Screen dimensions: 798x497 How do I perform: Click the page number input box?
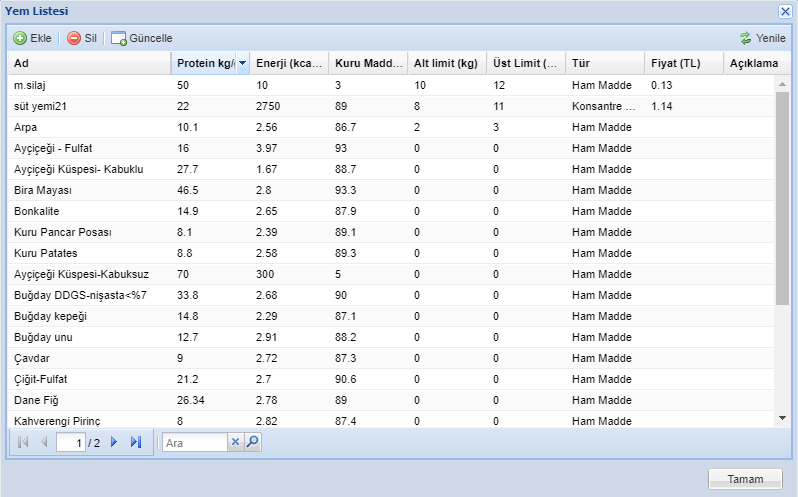pos(70,442)
